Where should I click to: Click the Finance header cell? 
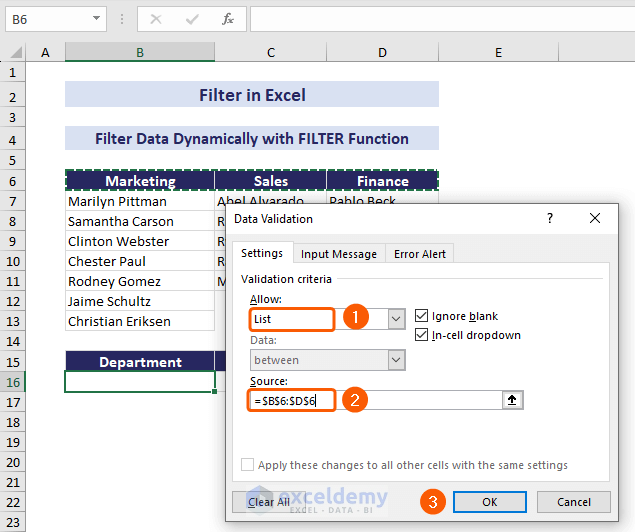(382, 181)
